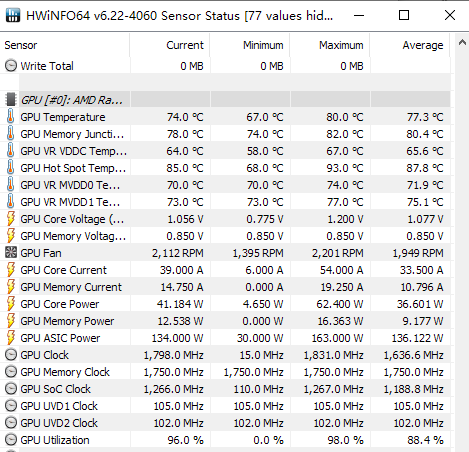Viewport: 469px width, 452px height.
Task: Click the 0.775 V minimum core voltage value
Action: click(265, 219)
